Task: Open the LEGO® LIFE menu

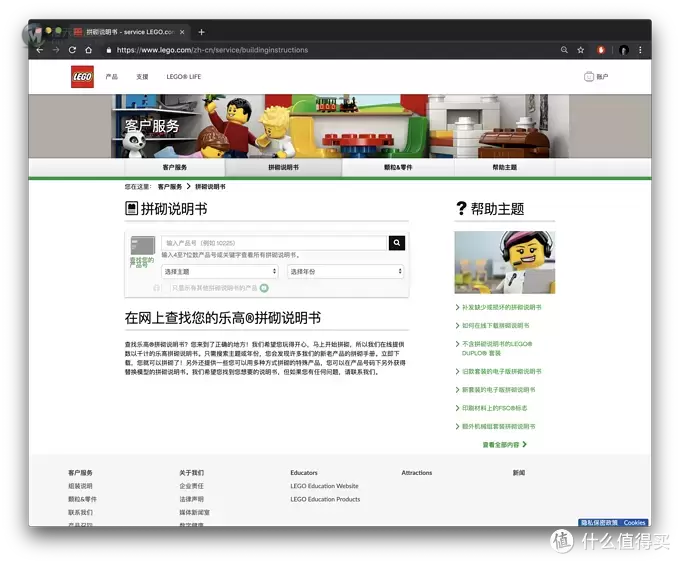Action: pos(184,77)
